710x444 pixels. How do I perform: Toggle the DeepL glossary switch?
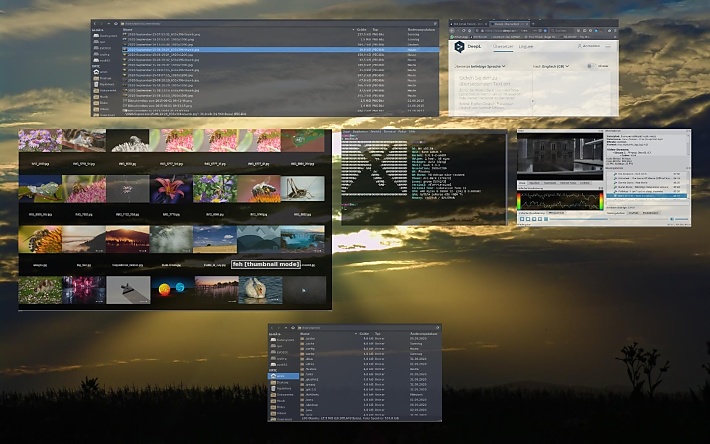[x=588, y=66]
